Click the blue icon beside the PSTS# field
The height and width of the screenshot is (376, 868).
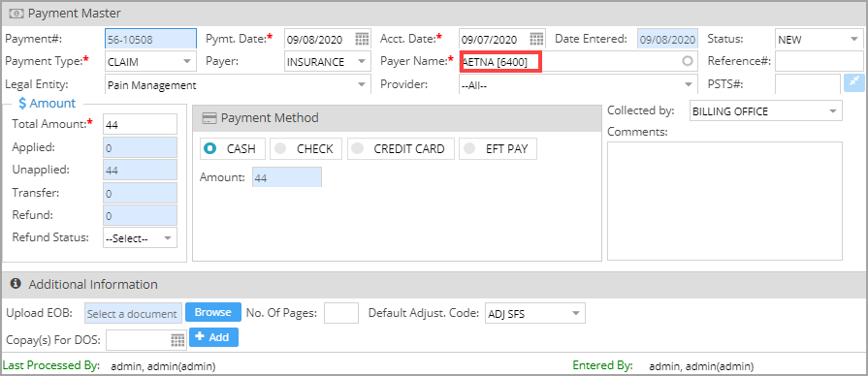[853, 83]
